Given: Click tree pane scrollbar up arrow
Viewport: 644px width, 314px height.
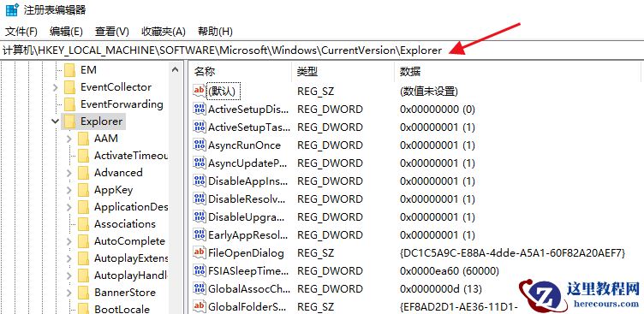Looking at the screenshot, I should (x=175, y=70).
